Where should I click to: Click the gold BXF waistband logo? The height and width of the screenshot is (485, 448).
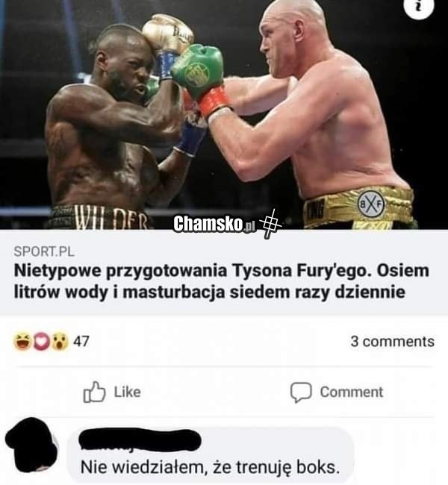point(371,204)
